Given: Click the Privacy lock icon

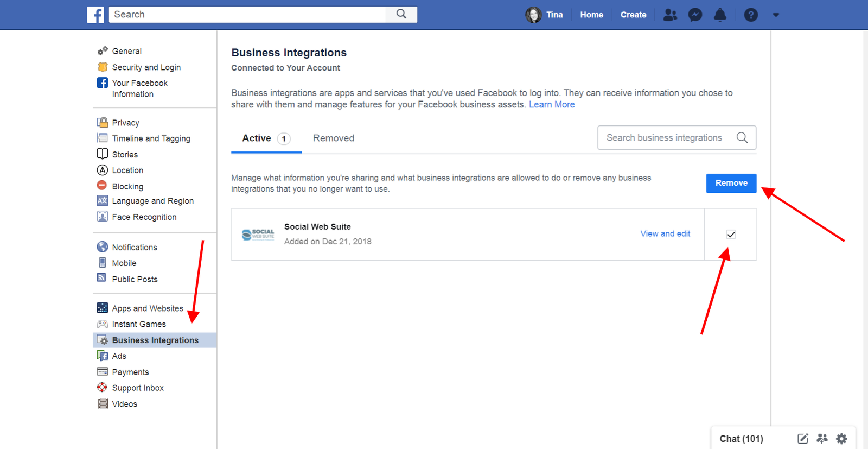Looking at the screenshot, I should pyautogui.click(x=103, y=122).
